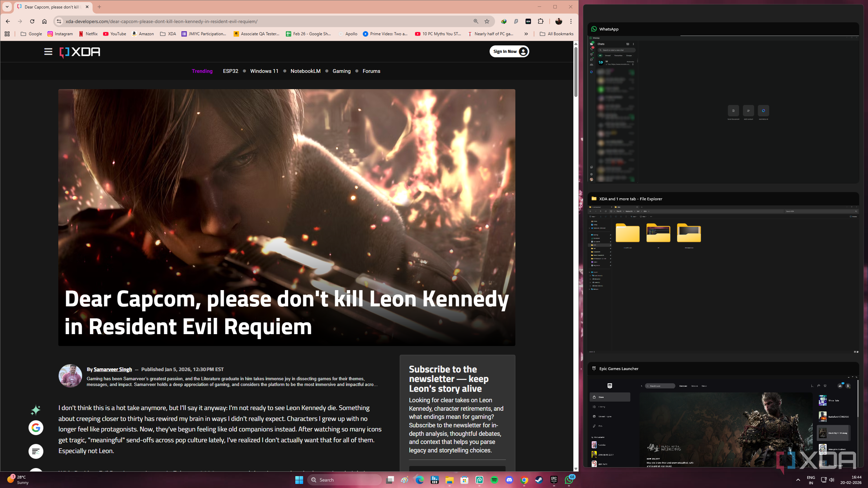Open the weather widget showing 28°C Sunny
The width and height of the screenshot is (868, 488).
19,480
